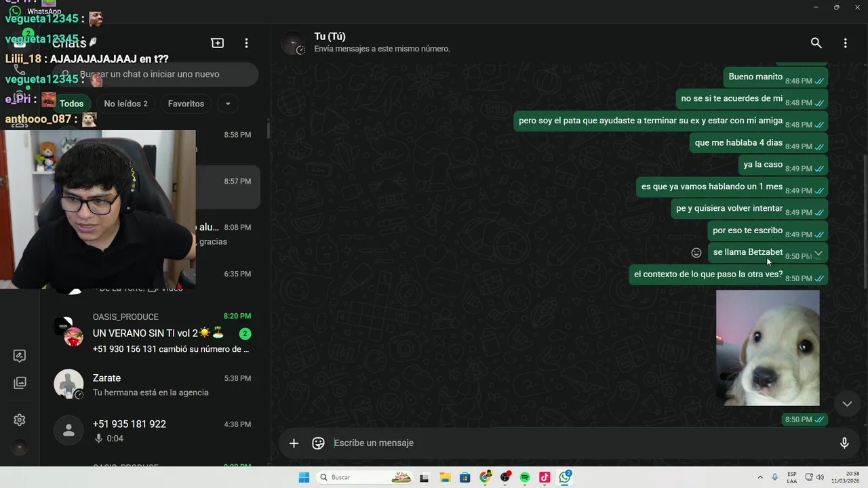Open WhatsApp settings gear
Viewport: 868px width, 488px height.
pyautogui.click(x=20, y=420)
